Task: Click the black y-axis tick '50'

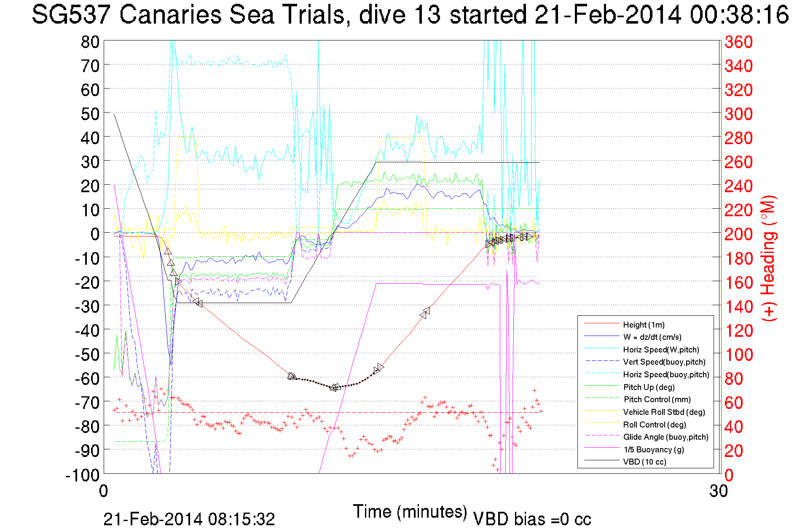Action: point(90,114)
